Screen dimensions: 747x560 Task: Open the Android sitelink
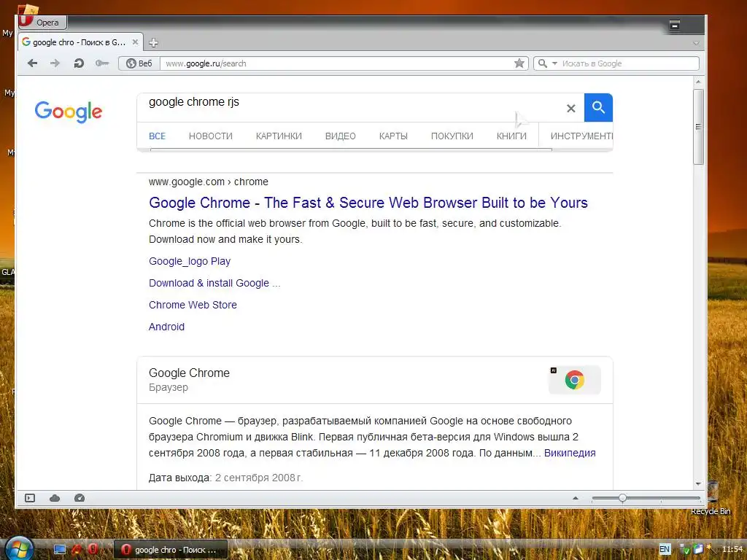pyautogui.click(x=167, y=327)
